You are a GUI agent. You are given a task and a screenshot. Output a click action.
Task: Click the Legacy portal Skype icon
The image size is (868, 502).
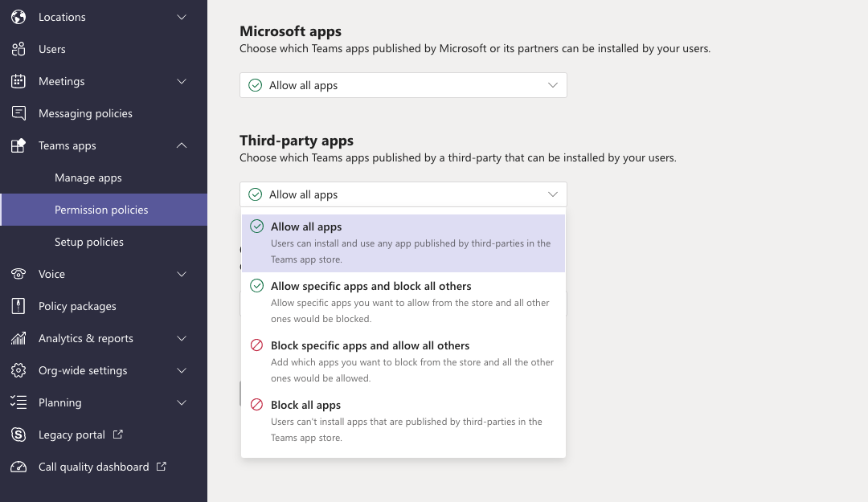click(x=18, y=435)
